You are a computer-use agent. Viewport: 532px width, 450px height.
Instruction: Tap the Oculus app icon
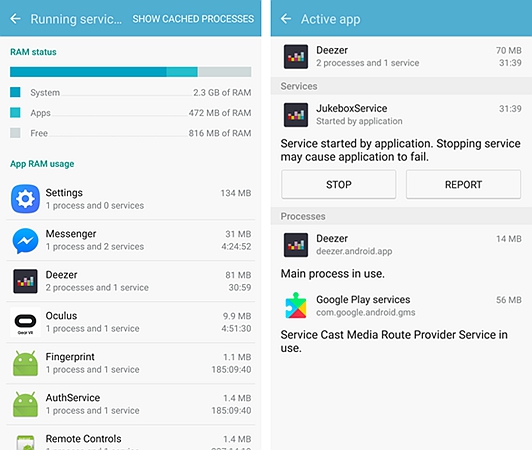25,322
